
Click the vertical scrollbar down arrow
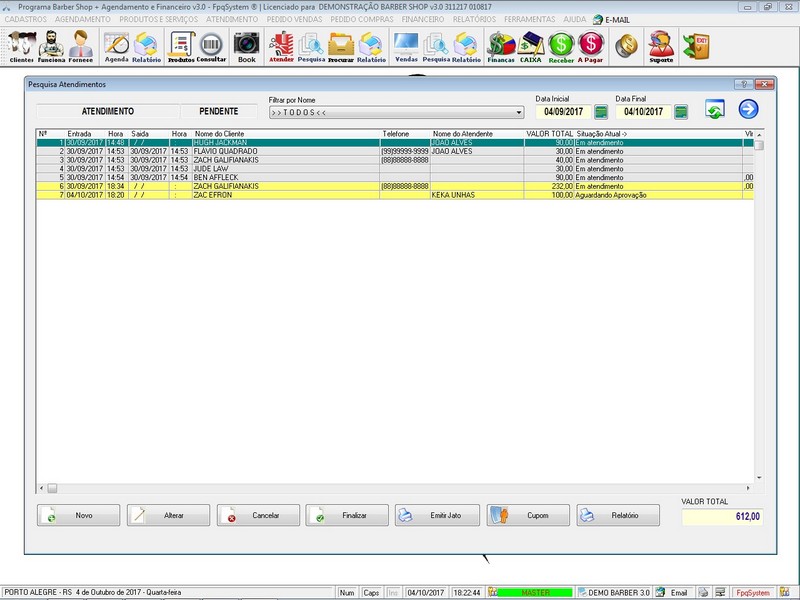(759, 478)
